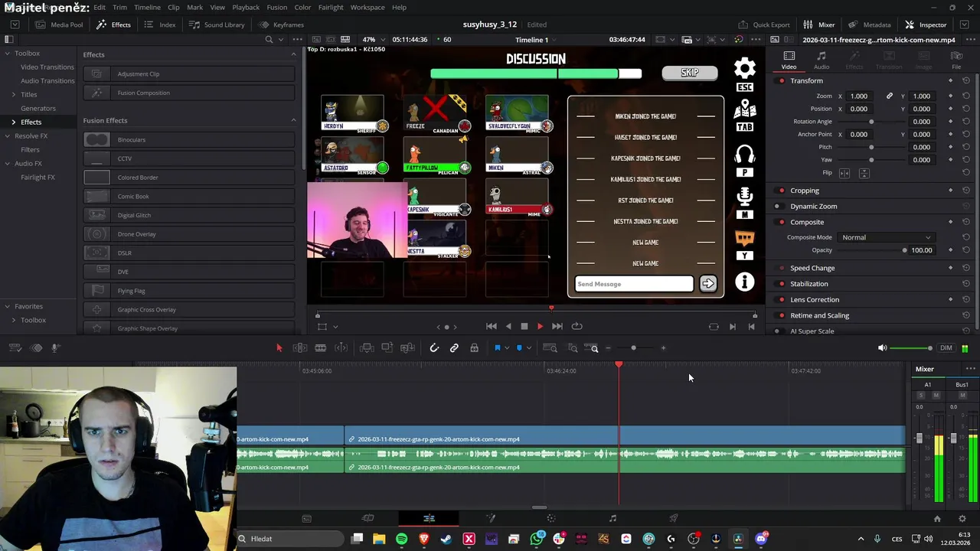Link zoom X and Y chain icon

click(x=890, y=96)
